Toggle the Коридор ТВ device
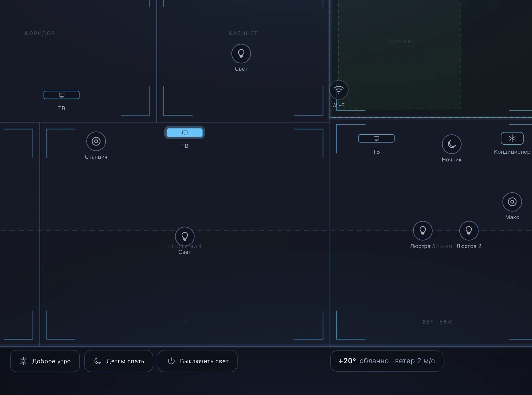Image resolution: width=532 pixels, height=395 pixels. coord(62,95)
